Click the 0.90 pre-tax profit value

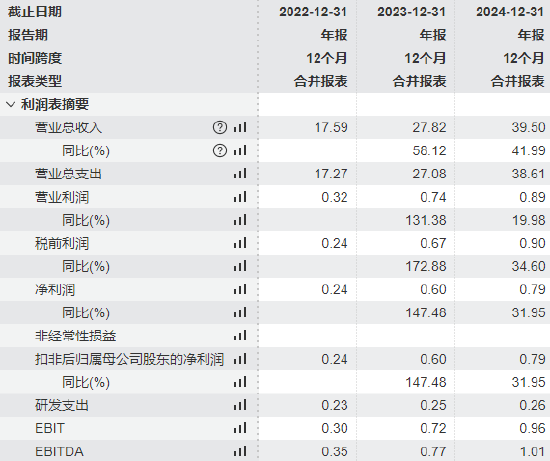pyautogui.click(x=532, y=243)
